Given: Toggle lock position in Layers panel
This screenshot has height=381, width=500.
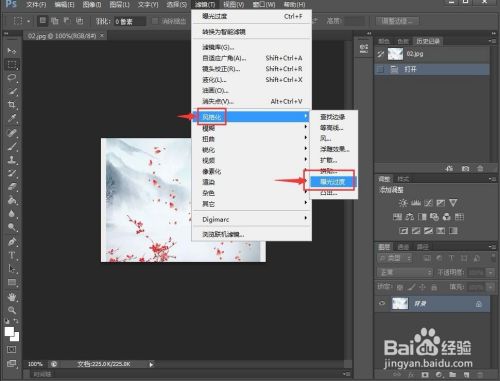Looking at the screenshot, I should pyautogui.click(x=423, y=287).
